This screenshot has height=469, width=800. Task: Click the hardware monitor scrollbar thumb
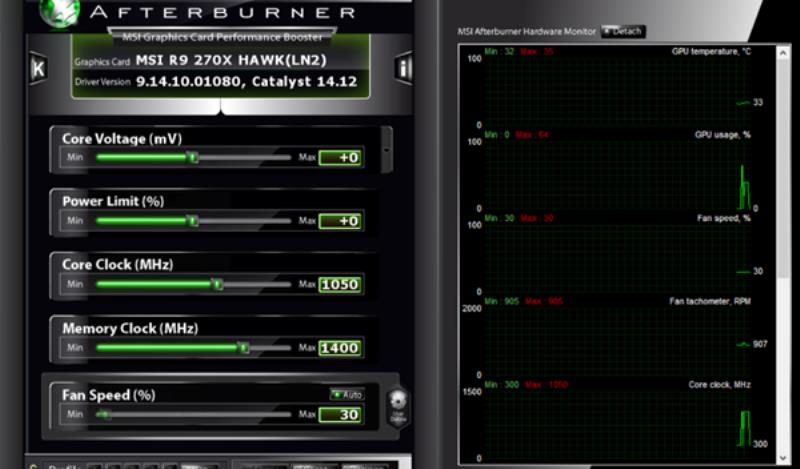click(783, 168)
